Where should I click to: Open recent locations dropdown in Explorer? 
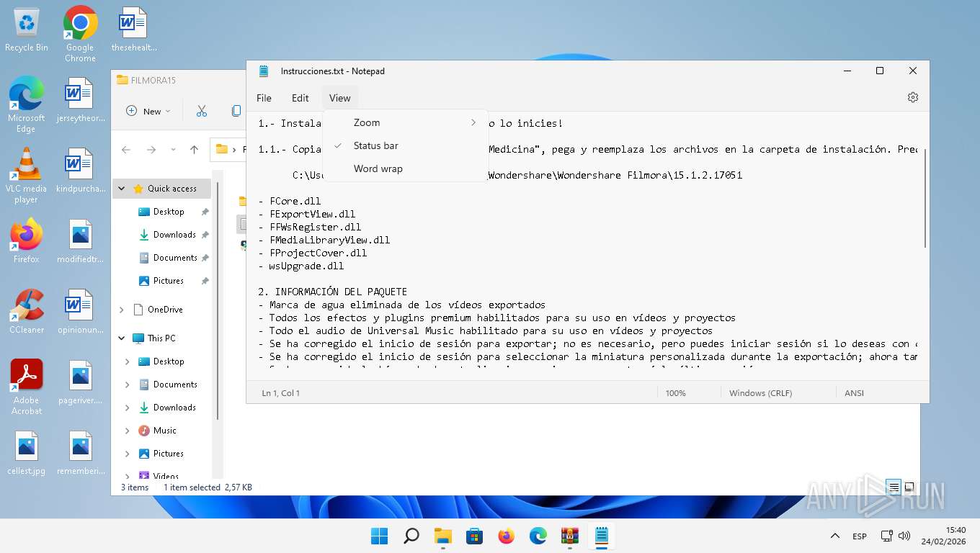(173, 150)
